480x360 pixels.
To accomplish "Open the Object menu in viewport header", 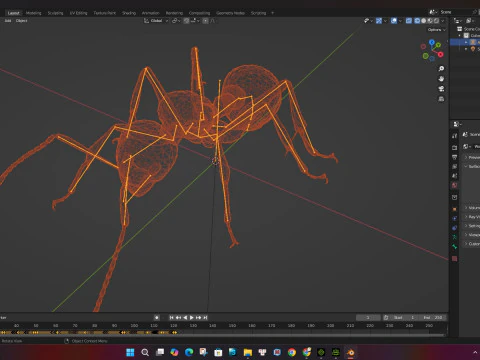I will pyautogui.click(x=21, y=21).
